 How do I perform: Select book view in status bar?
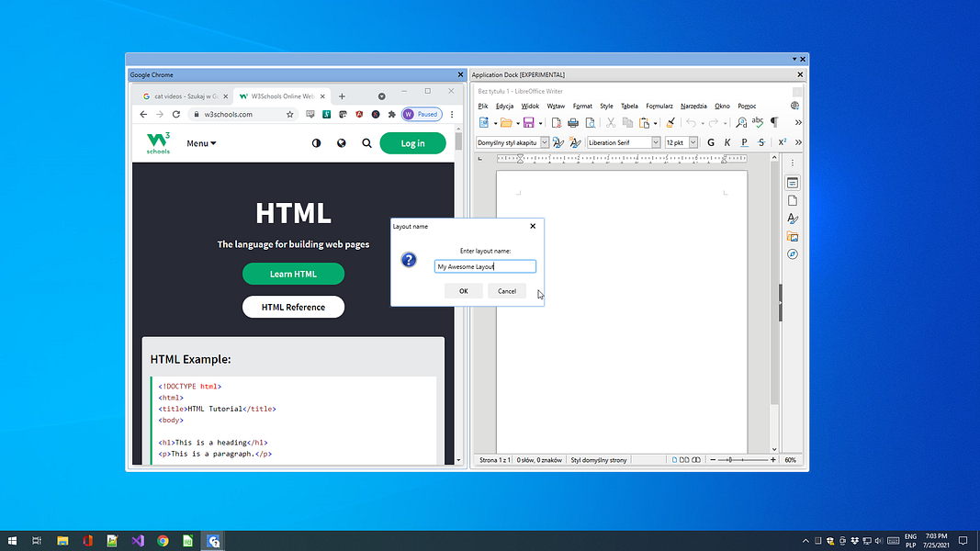pos(696,460)
